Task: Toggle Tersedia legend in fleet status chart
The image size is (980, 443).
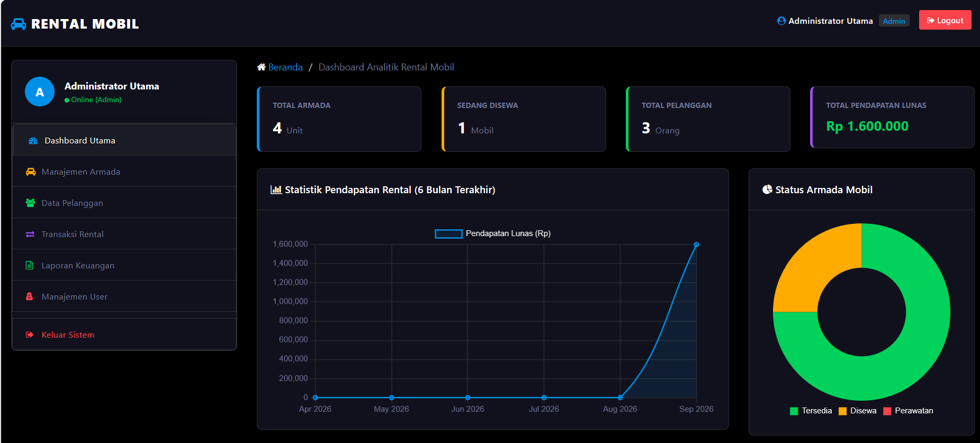Action: tap(811, 411)
